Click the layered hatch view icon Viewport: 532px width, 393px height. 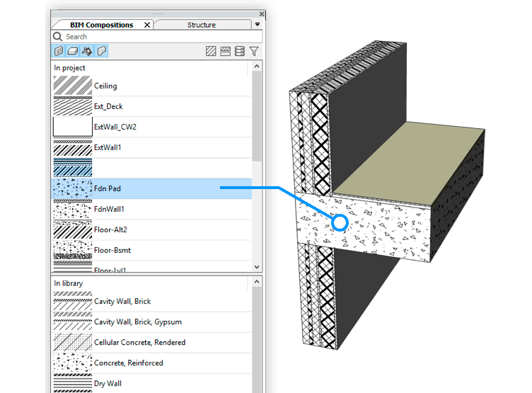pyautogui.click(x=225, y=51)
